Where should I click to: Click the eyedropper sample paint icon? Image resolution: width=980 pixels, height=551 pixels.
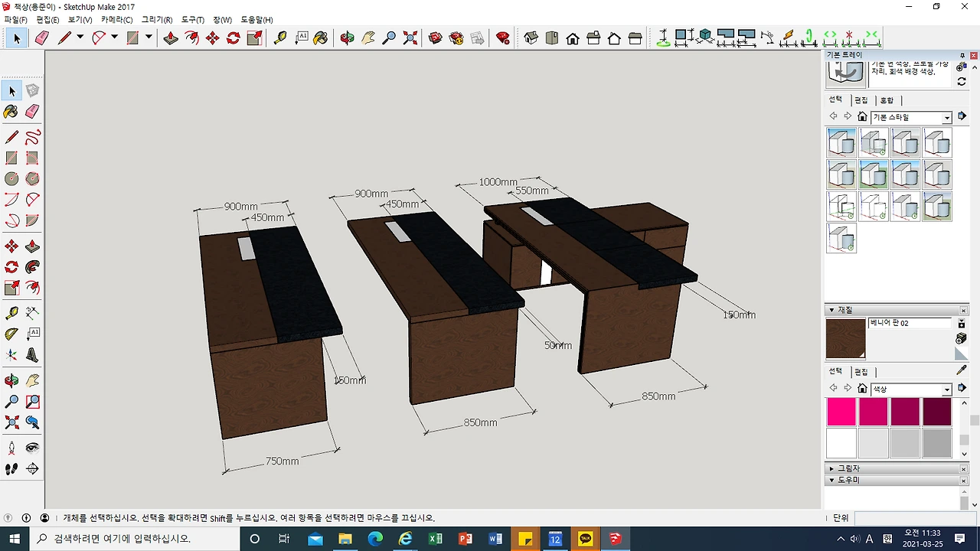[x=962, y=370]
